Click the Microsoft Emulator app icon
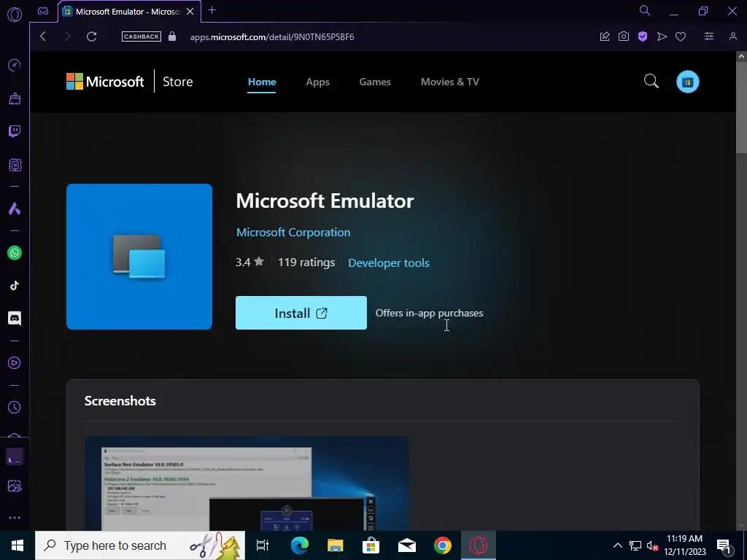 coord(139,257)
